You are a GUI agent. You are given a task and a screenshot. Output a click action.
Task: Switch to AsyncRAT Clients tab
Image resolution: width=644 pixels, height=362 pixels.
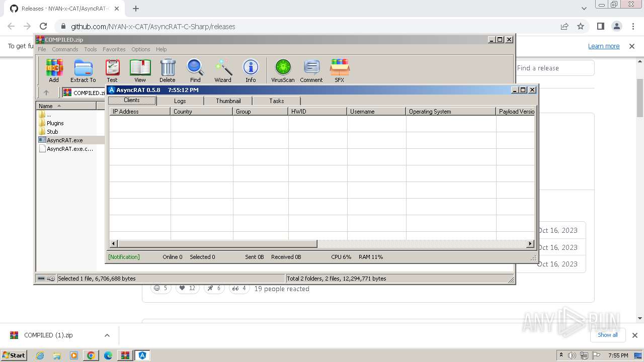(x=132, y=101)
